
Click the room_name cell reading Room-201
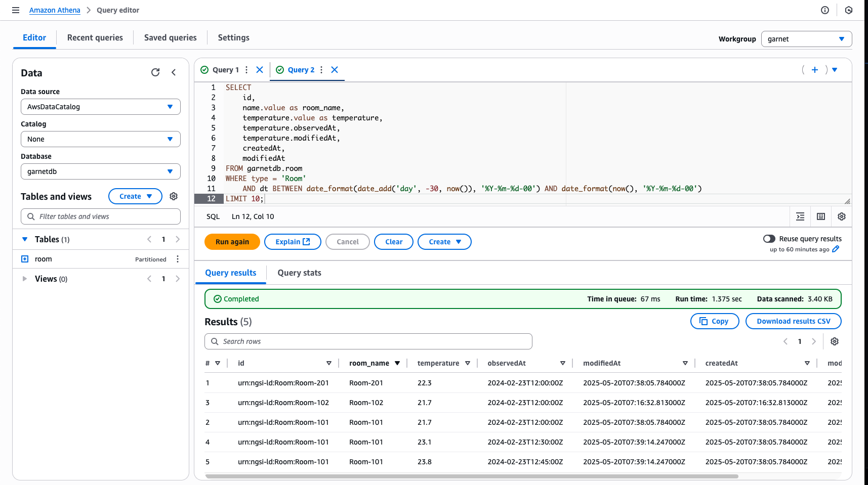click(366, 383)
